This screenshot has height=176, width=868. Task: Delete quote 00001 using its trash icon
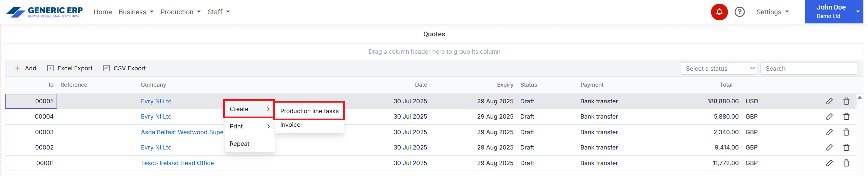coord(846,163)
